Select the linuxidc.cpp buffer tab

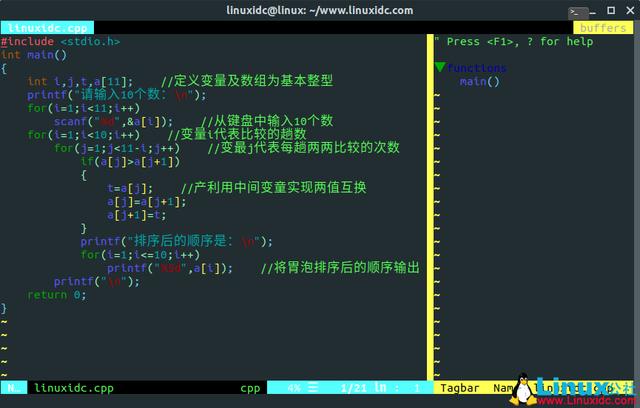click(x=47, y=28)
